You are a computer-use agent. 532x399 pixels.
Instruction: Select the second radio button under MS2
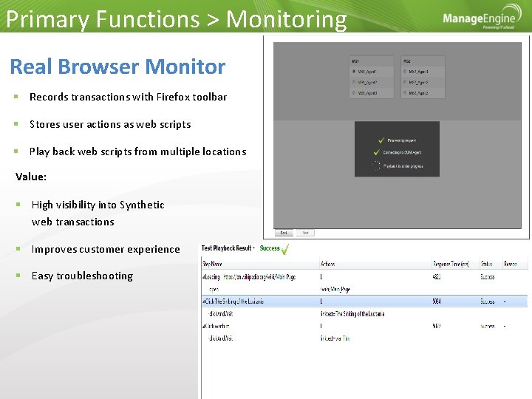[x=405, y=82]
